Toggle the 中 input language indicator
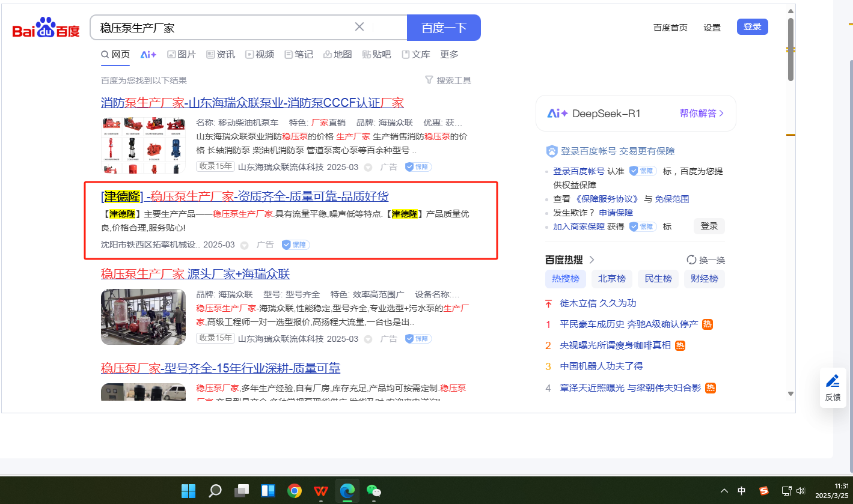Viewport: 853px width, 504px height. click(742, 491)
